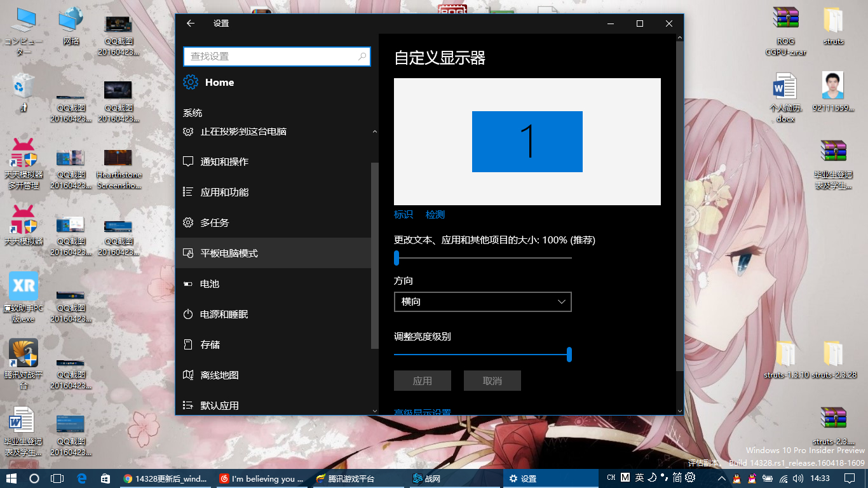Open the 方向 orientation dropdown

tap(483, 302)
